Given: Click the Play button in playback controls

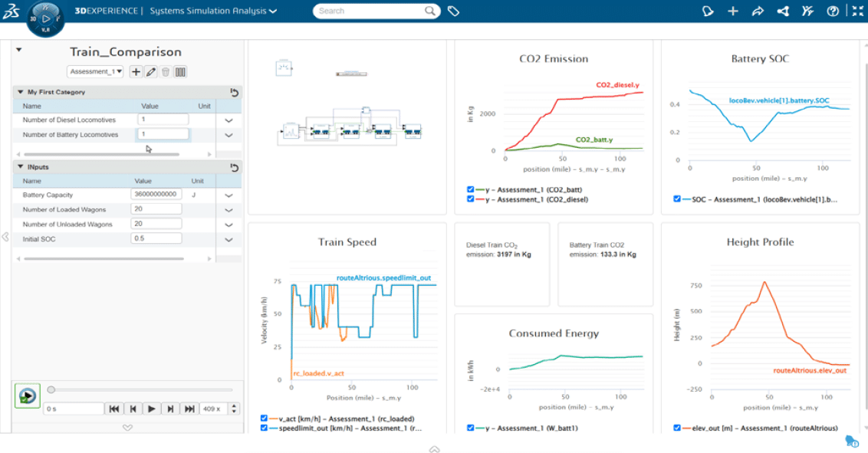Looking at the screenshot, I should [x=152, y=409].
